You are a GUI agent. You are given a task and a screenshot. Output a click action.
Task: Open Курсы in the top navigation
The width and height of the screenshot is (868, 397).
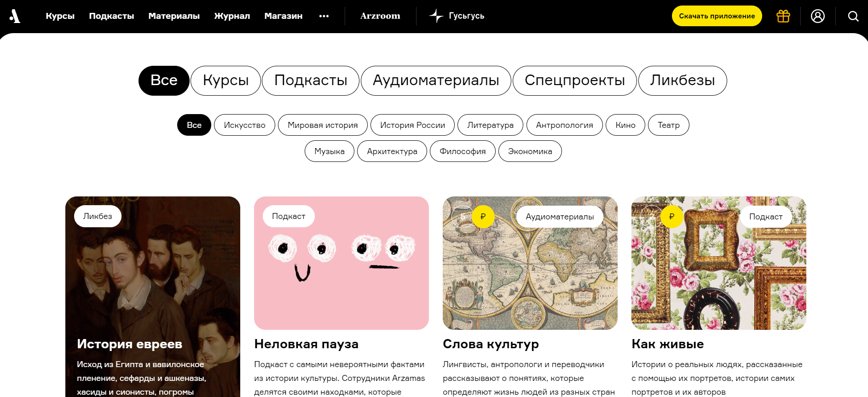60,16
